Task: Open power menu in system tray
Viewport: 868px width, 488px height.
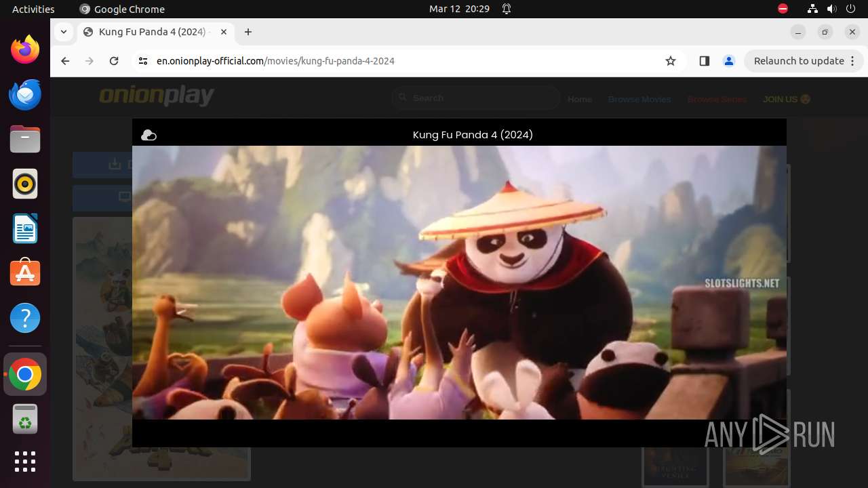Action: tap(850, 9)
